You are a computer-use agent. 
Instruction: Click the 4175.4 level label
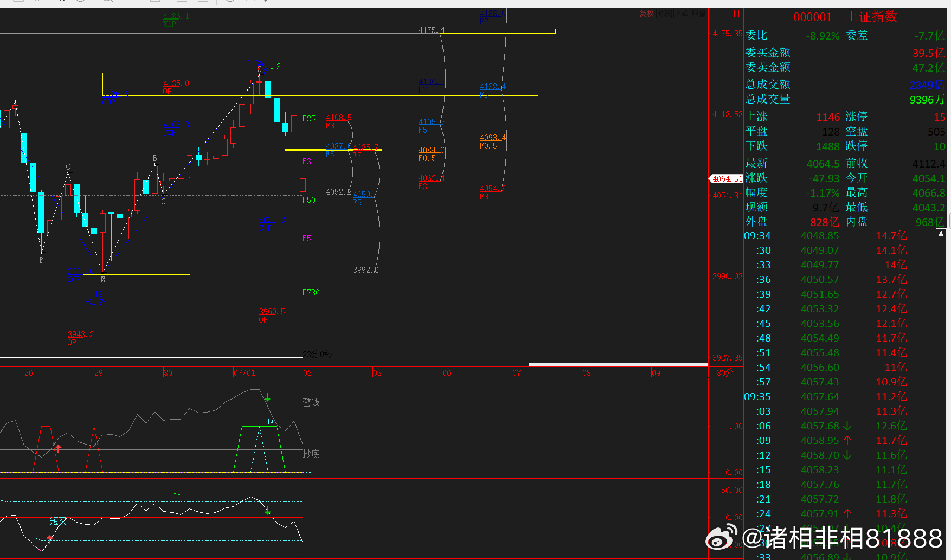pos(432,30)
